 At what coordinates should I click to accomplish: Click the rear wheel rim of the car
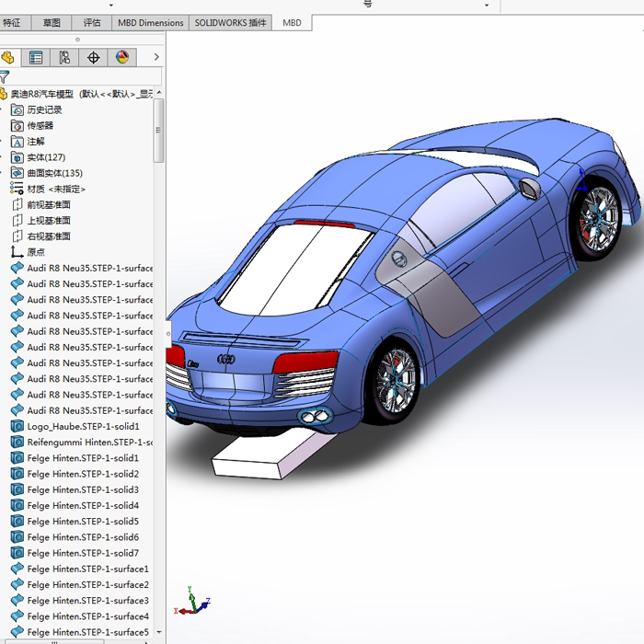[397, 381]
